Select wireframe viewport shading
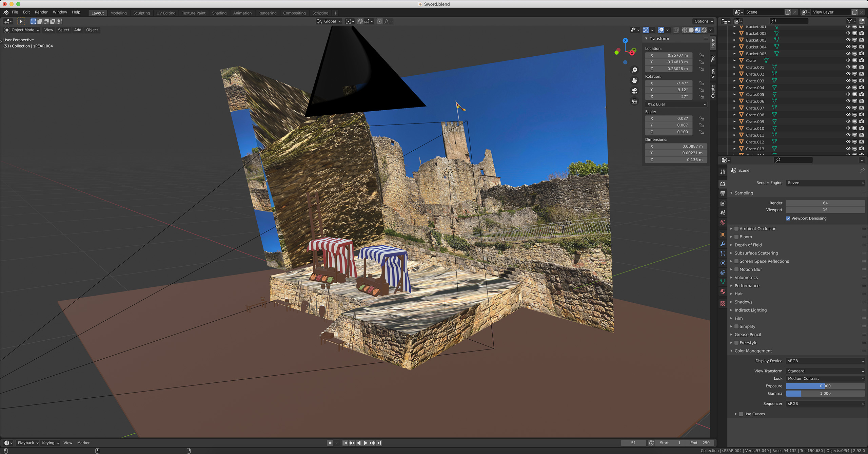The height and width of the screenshot is (454, 868). (x=685, y=30)
